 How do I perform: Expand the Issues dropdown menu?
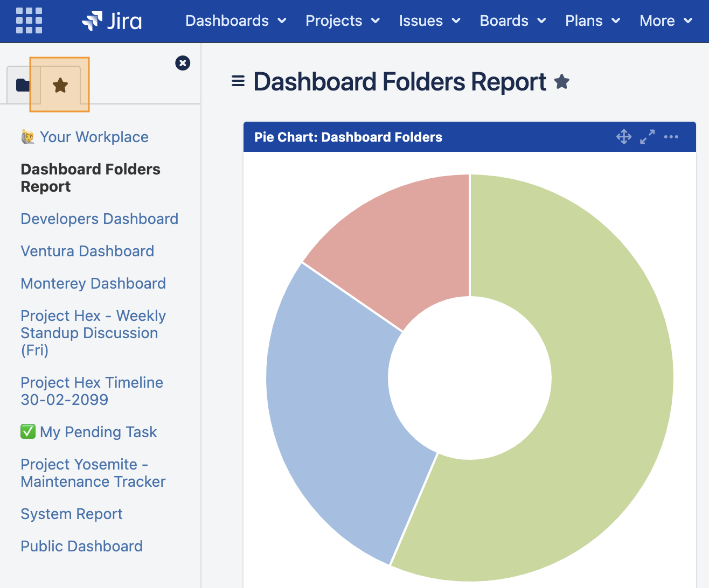[429, 20]
